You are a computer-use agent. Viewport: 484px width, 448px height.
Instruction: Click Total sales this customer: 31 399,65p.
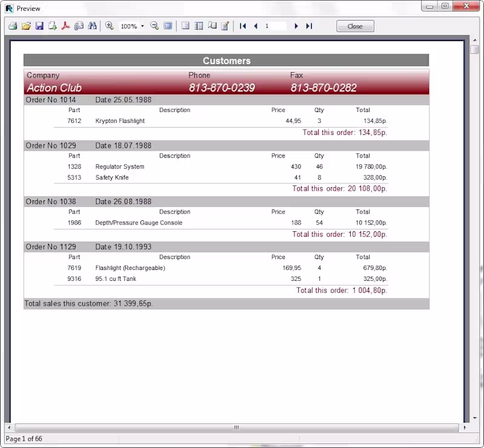click(x=88, y=303)
